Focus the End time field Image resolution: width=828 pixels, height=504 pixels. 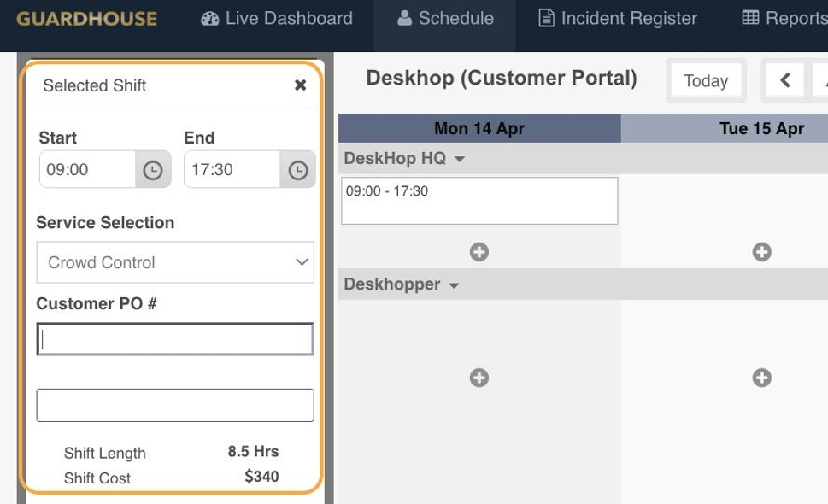click(232, 169)
